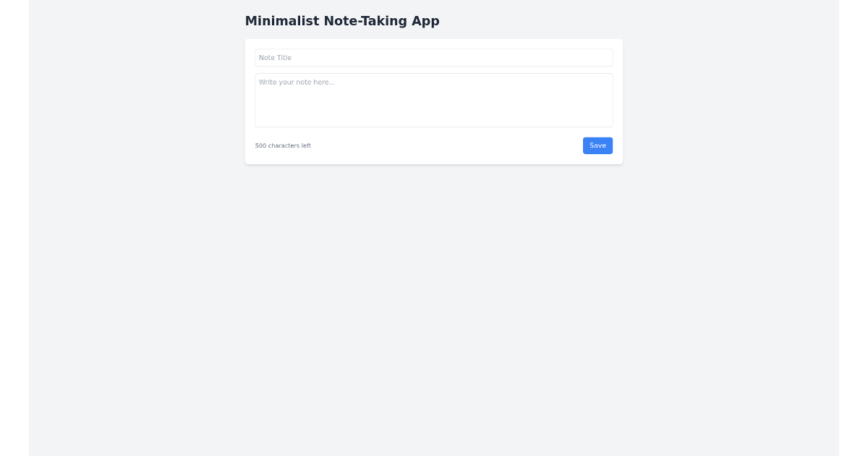Hit Save to store the note
868x456 pixels.
pyautogui.click(x=597, y=145)
